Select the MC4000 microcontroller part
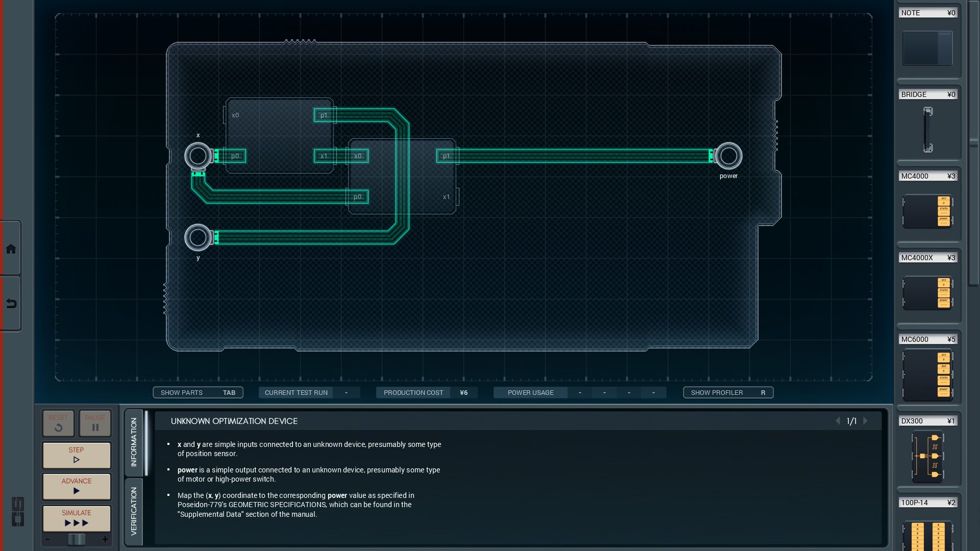The height and width of the screenshot is (551, 980). [927, 211]
